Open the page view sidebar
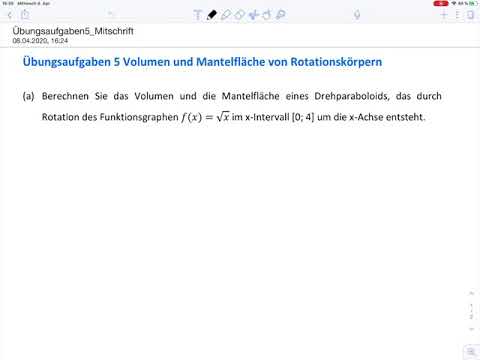The height and width of the screenshot is (360, 480). tap(470, 15)
